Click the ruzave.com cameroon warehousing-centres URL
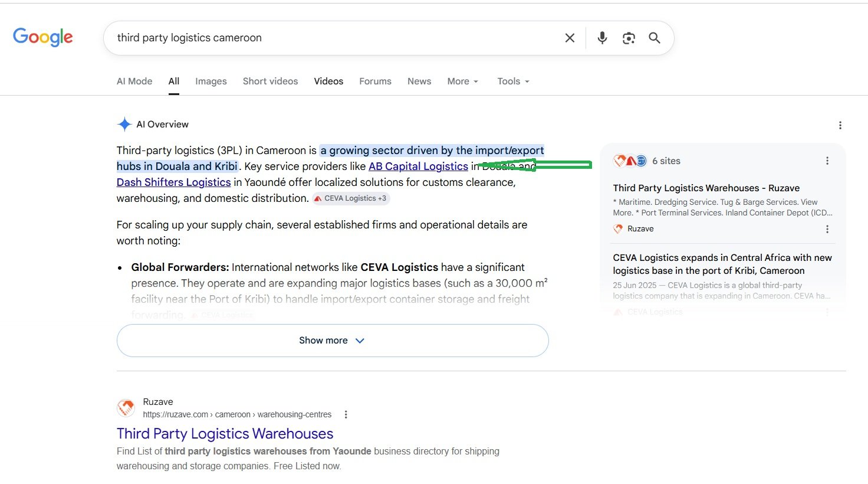 pos(237,414)
